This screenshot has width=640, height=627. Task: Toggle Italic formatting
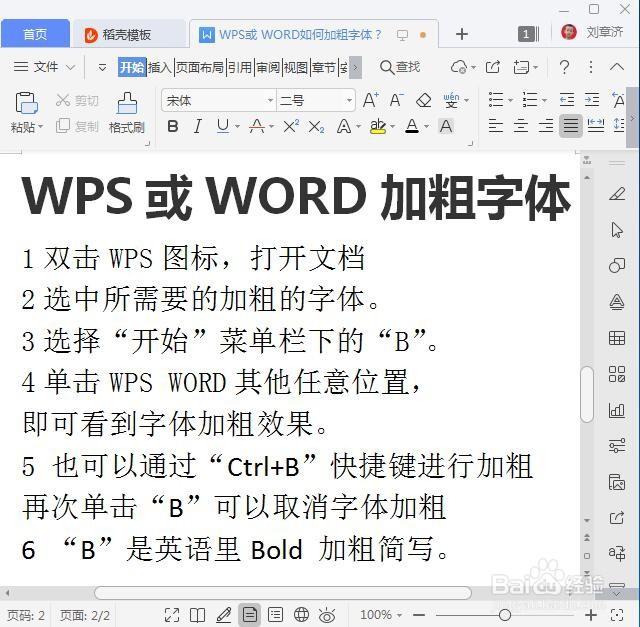point(198,126)
